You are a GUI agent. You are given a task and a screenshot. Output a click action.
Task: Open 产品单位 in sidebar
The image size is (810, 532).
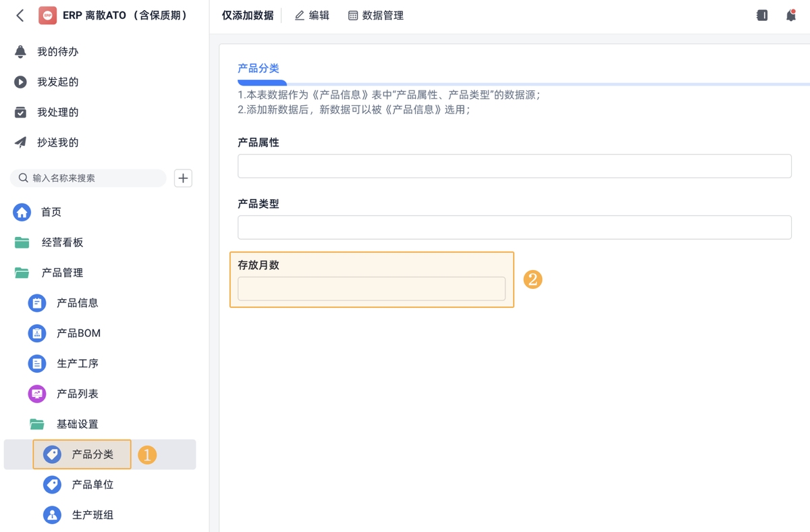(x=92, y=485)
